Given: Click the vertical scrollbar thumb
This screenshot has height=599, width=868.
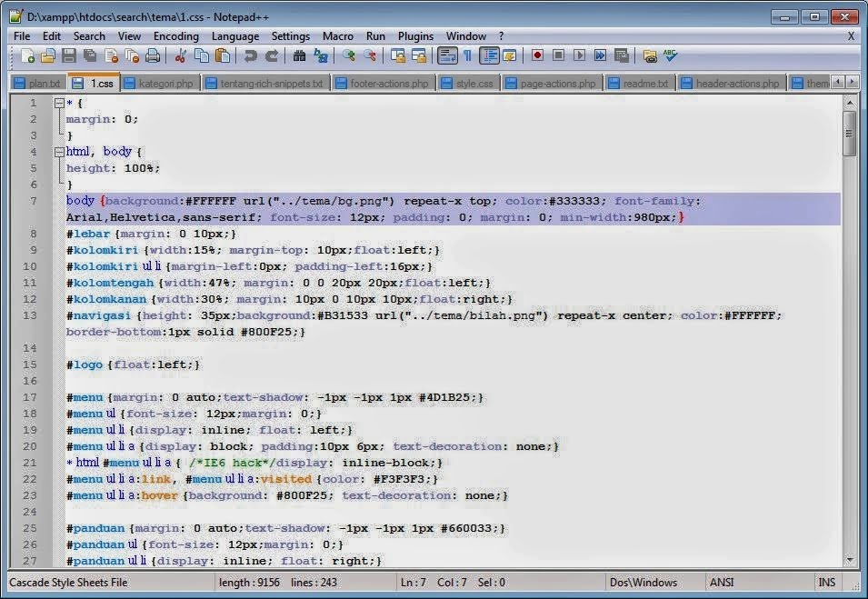Looking at the screenshot, I should 850,134.
